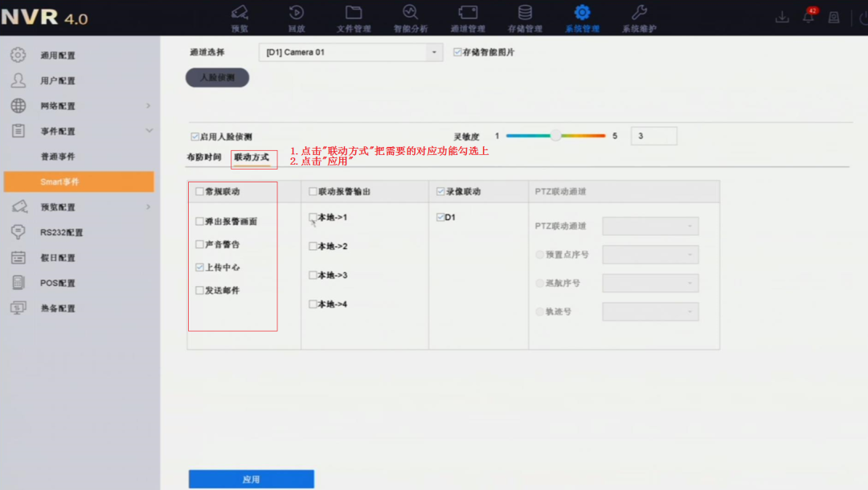Open 通道管理 channel management icon

coord(469,14)
